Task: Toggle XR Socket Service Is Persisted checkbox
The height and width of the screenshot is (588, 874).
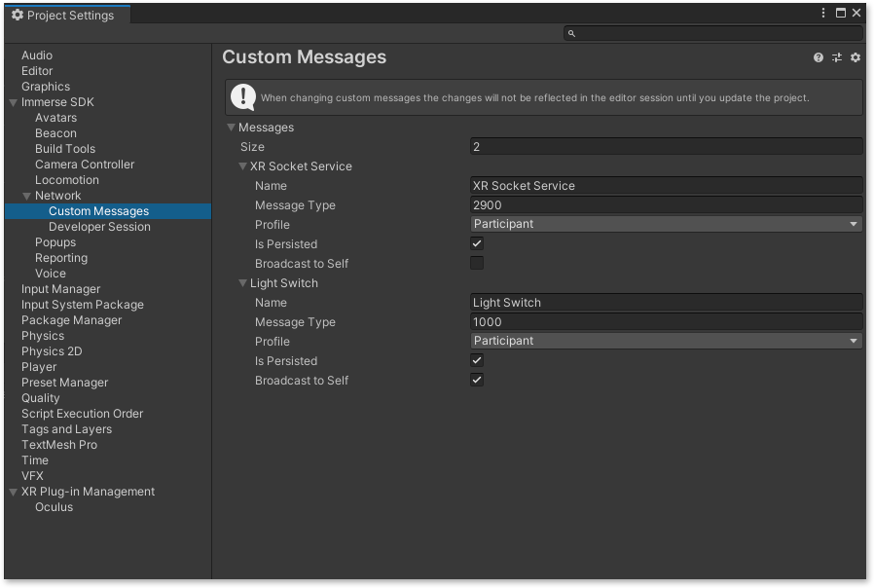Action: tap(477, 243)
